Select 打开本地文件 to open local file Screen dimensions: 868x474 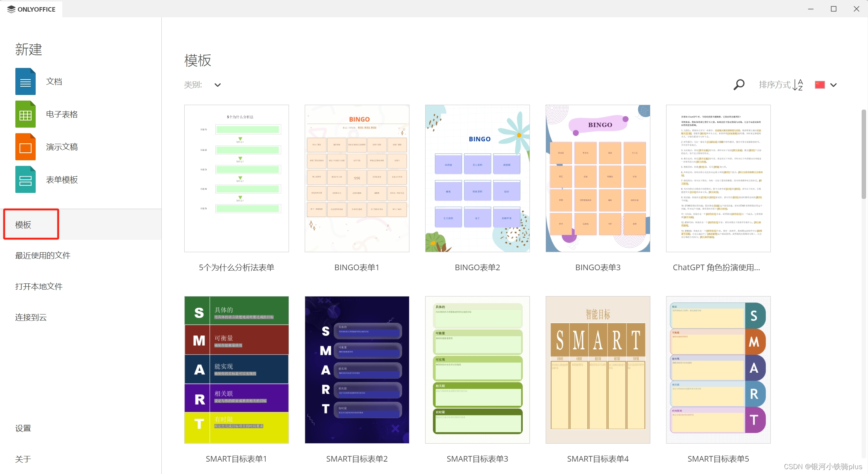click(x=39, y=287)
